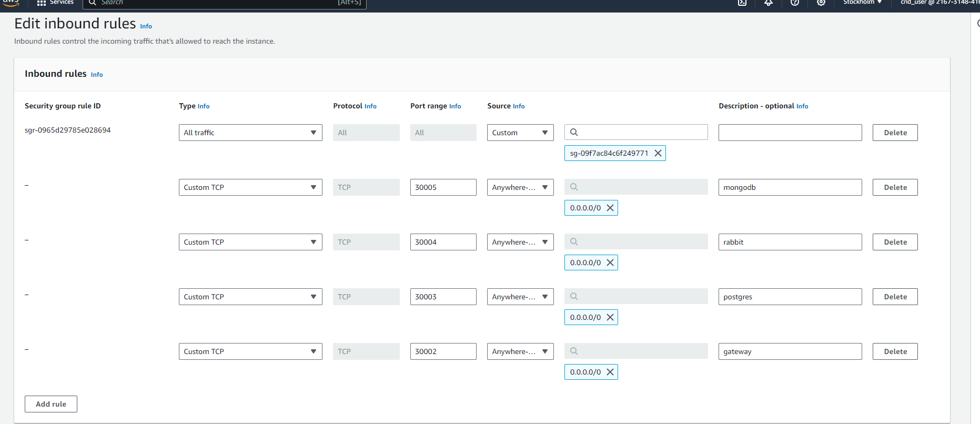Open the CloudShell icon in top bar

click(x=742, y=3)
